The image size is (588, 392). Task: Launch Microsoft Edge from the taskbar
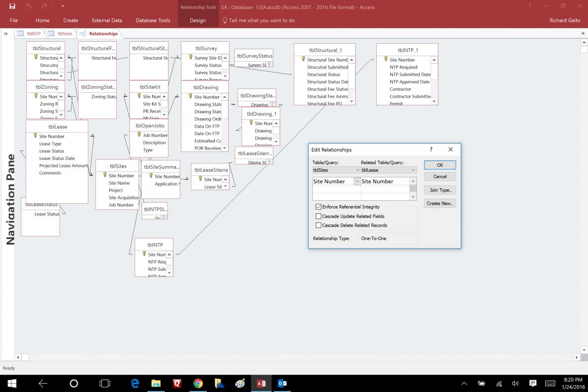tap(135, 383)
